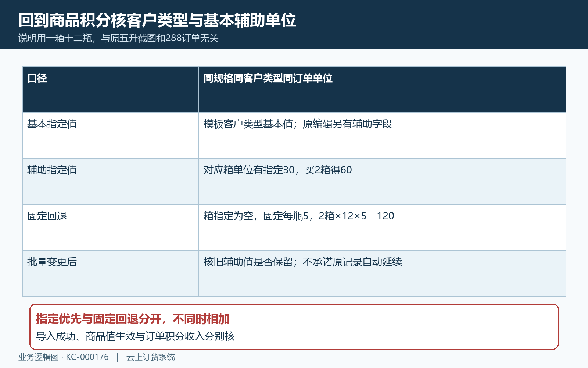Select the 批量变更后 row label

pyautogui.click(x=52, y=262)
